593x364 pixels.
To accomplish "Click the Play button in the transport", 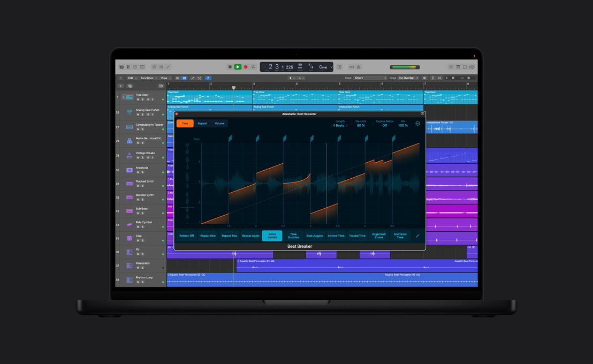I will pyautogui.click(x=238, y=67).
